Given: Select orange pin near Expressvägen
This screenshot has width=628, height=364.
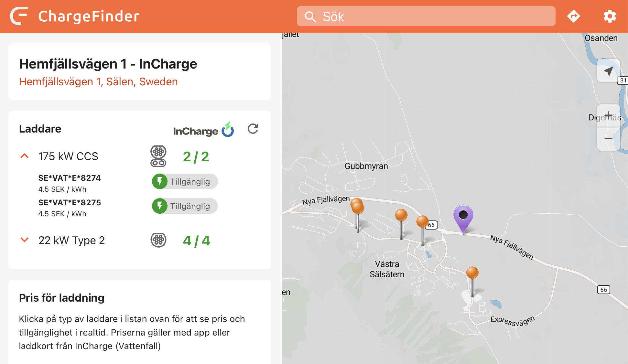Looking at the screenshot, I should pyautogui.click(x=472, y=273).
